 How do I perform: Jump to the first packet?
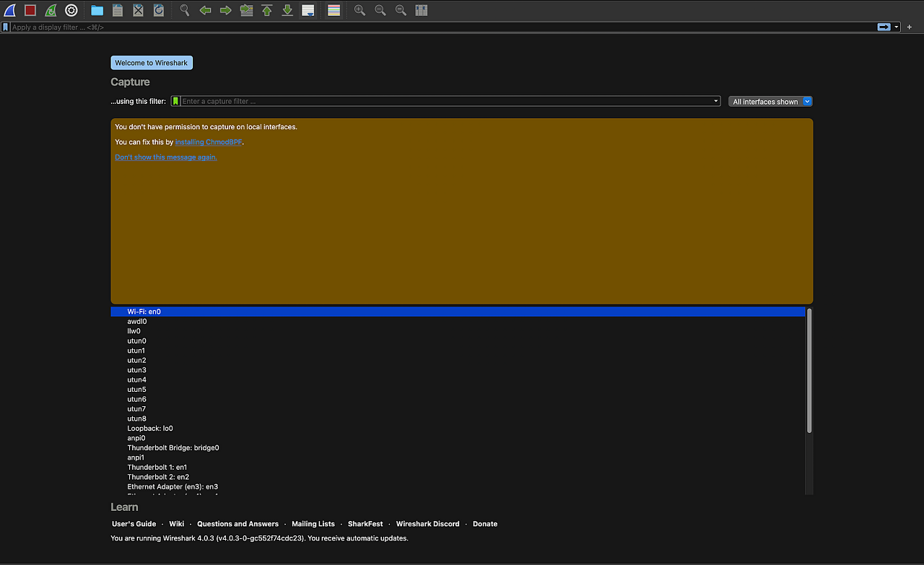point(266,10)
